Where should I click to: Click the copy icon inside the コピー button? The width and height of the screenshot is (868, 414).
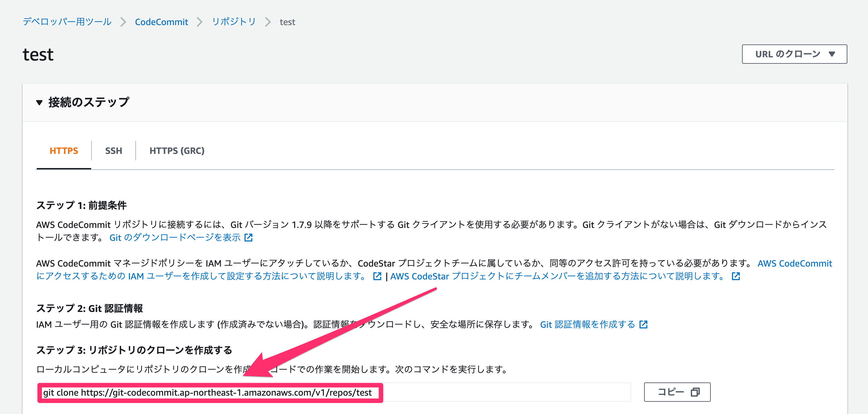tap(695, 392)
